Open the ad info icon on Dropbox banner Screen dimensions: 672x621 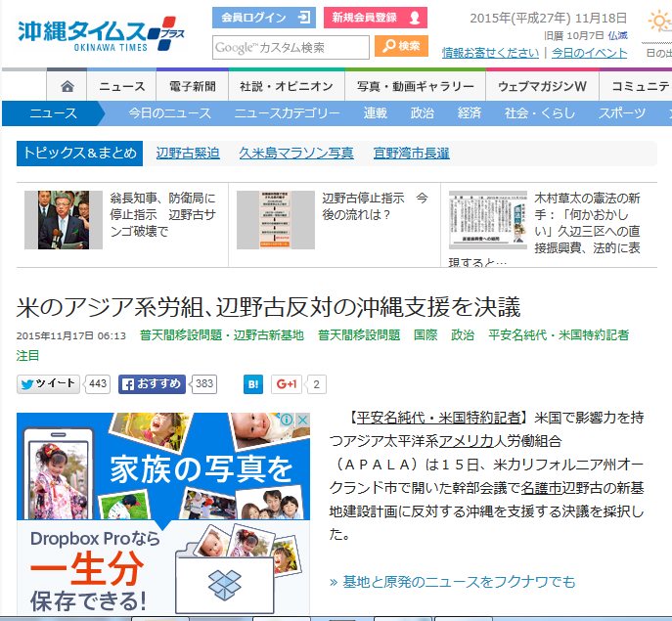288,421
